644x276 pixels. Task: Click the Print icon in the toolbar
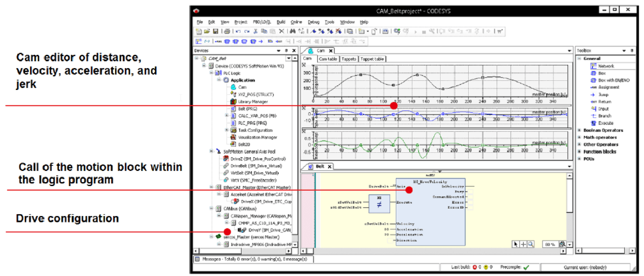click(227, 31)
